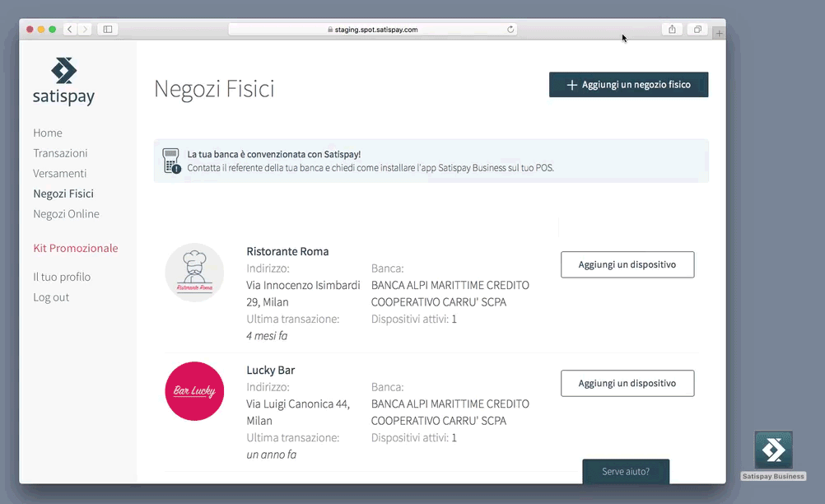
Task: Select Negozi Fisici in the sidebar
Action: coord(63,194)
